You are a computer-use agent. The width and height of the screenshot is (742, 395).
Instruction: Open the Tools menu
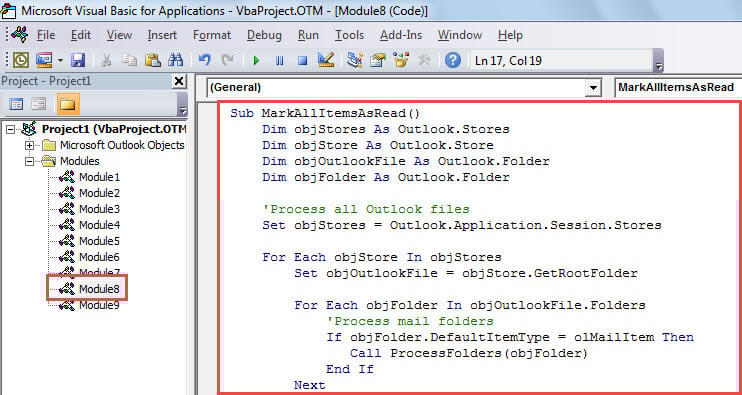[x=350, y=35]
